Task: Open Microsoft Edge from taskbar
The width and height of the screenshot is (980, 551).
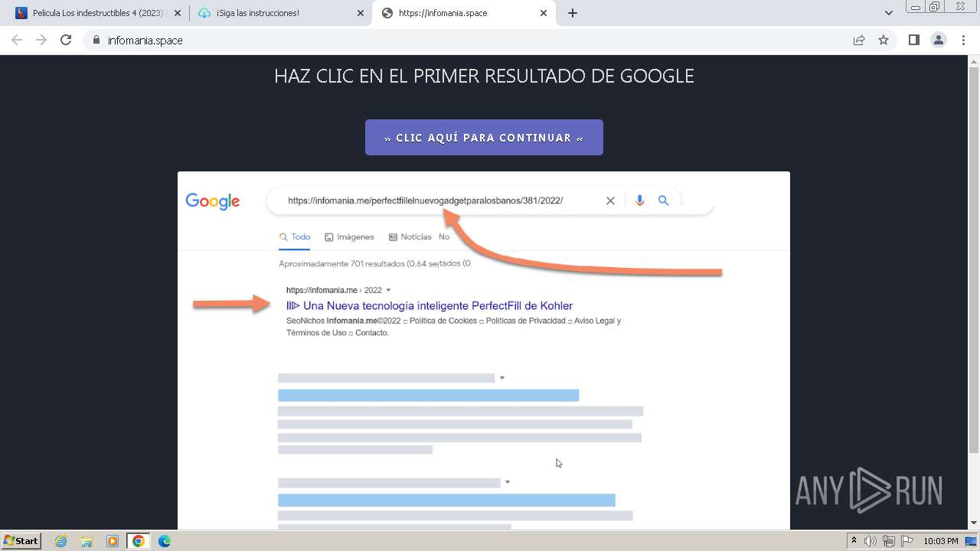Action: [165, 541]
